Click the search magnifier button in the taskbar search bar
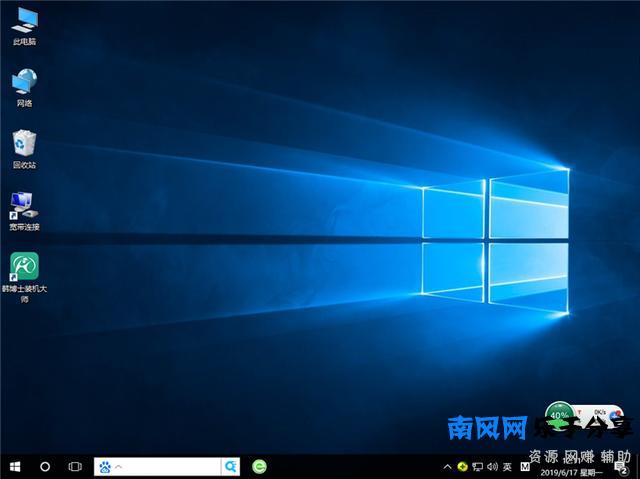This screenshot has height=479, width=640. pos(231,467)
